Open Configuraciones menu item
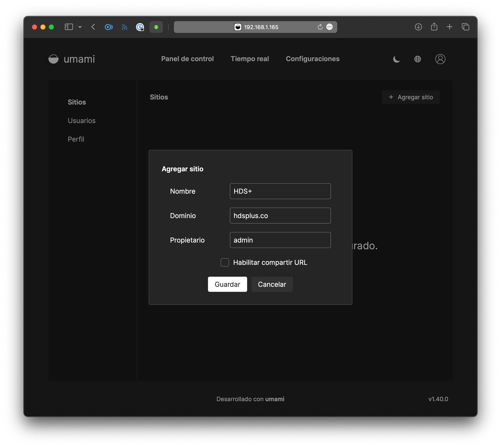The image size is (501, 448). point(313,59)
